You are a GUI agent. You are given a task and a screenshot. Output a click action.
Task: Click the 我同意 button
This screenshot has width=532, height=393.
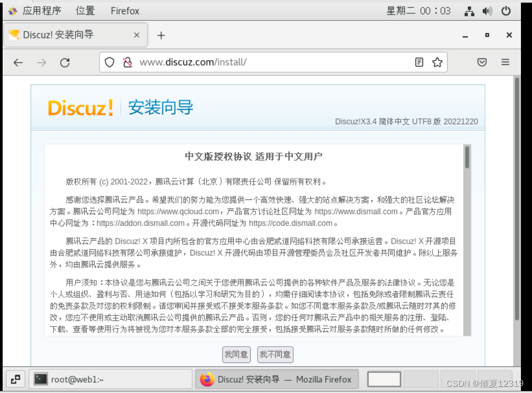point(236,355)
